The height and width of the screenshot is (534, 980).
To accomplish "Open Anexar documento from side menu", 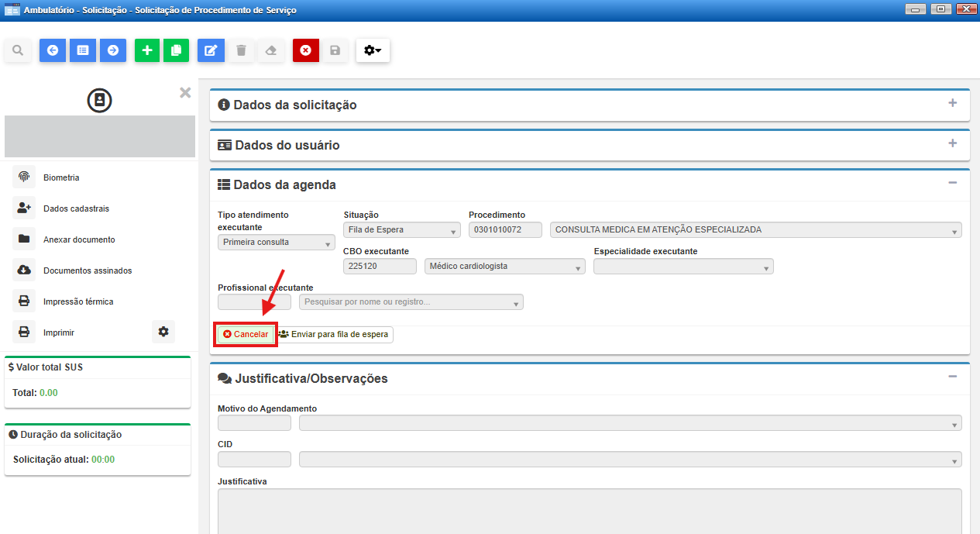I will (79, 239).
